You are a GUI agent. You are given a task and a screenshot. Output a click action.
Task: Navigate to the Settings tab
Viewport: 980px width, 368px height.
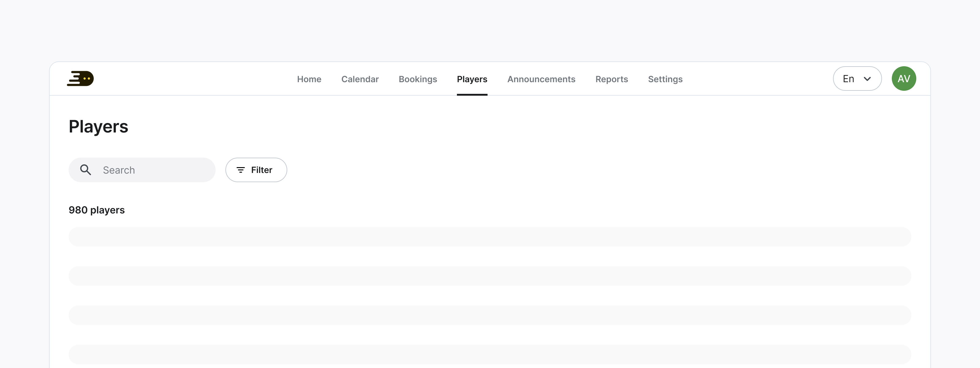pos(665,79)
